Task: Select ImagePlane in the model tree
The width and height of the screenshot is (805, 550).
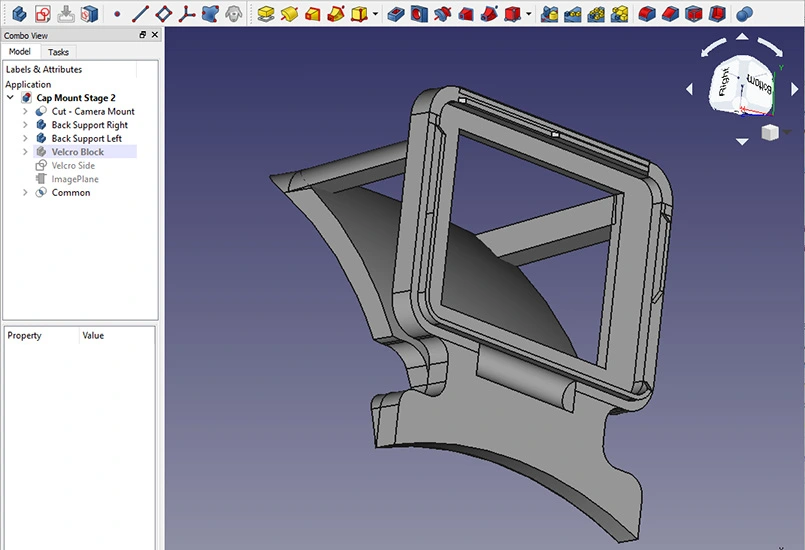Action: pos(75,179)
